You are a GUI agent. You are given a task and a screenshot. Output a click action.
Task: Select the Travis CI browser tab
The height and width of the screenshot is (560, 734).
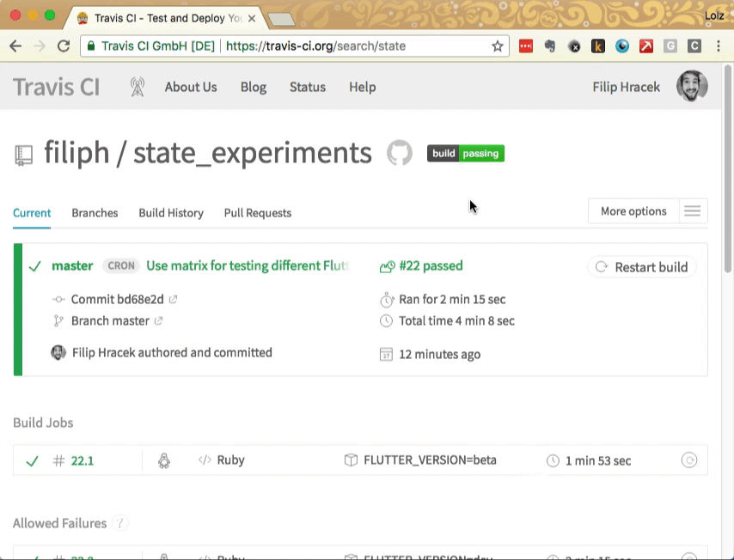pos(168,18)
